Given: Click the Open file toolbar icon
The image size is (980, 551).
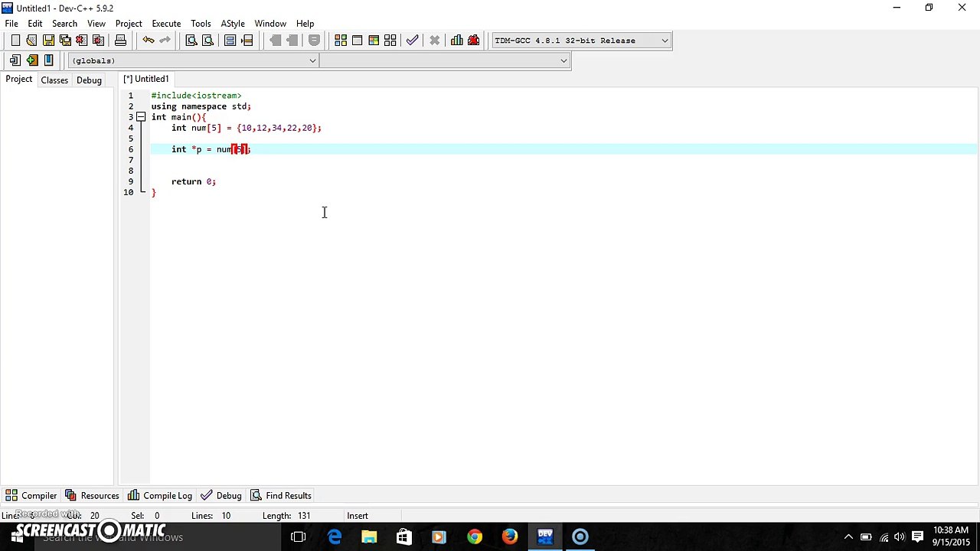Looking at the screenshot, I should [x=31, y=41].
